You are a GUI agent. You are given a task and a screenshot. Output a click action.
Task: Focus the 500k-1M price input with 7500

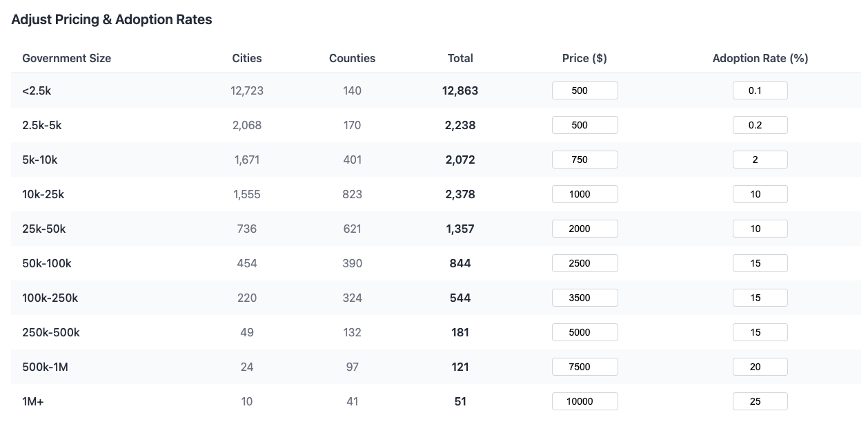click(584, 367)
